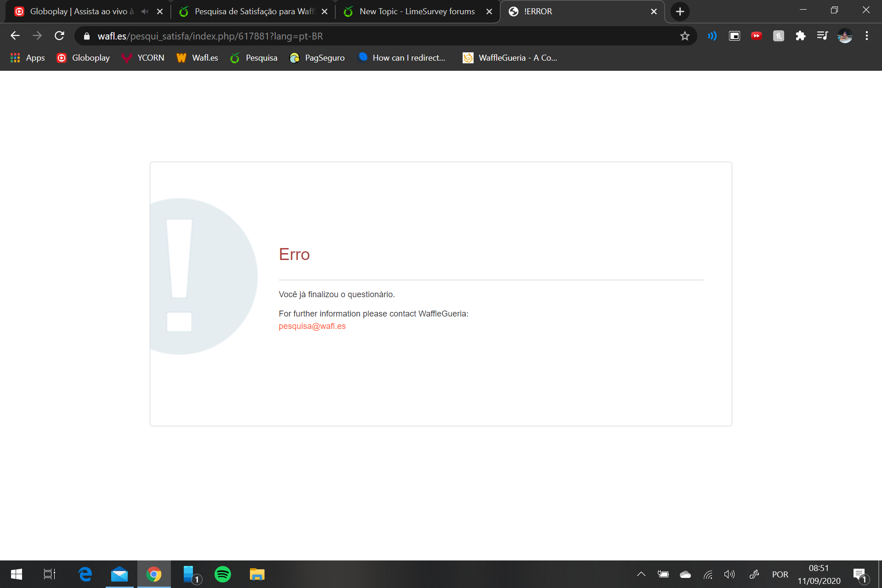882x588 pixels.
Task: Open Spotify from the taskbar
Action: pos(223,574)
